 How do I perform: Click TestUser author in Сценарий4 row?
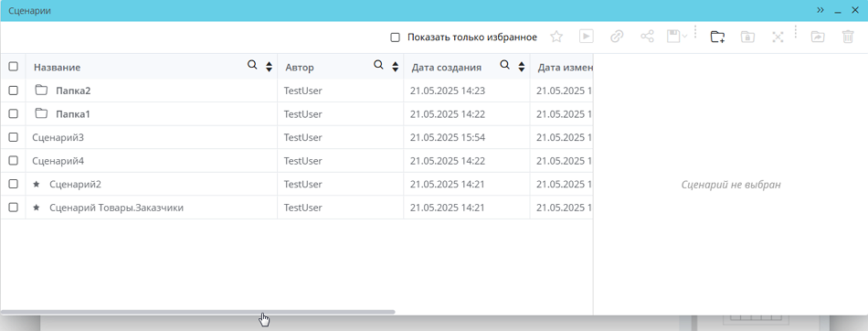(302, 161)
